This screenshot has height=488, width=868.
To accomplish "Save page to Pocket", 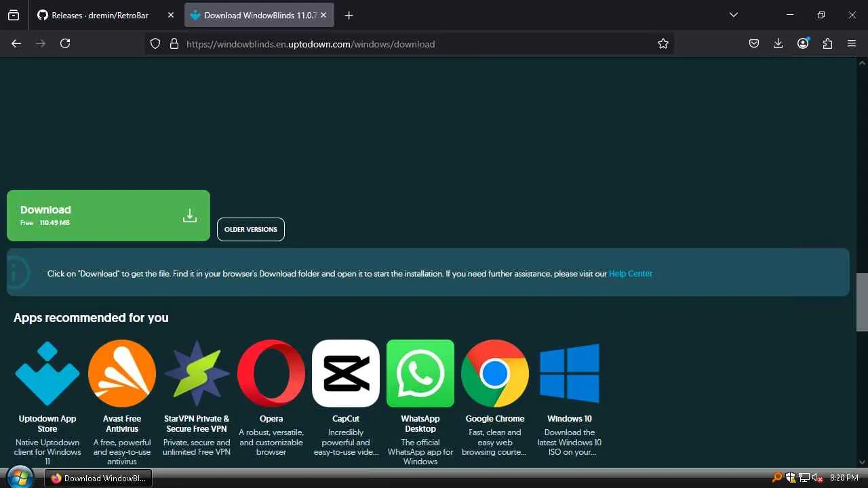I will (x=753, y=43).
